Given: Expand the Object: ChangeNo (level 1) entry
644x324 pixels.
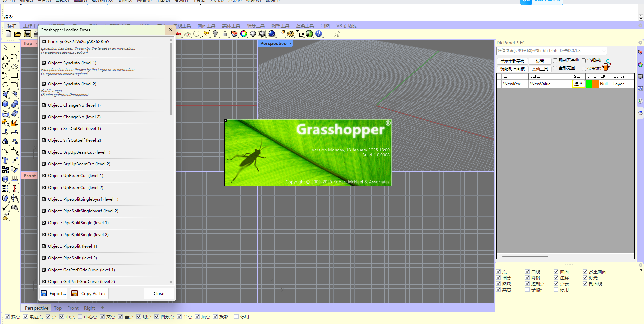Looking at the screenshot, I should point(44,105).
